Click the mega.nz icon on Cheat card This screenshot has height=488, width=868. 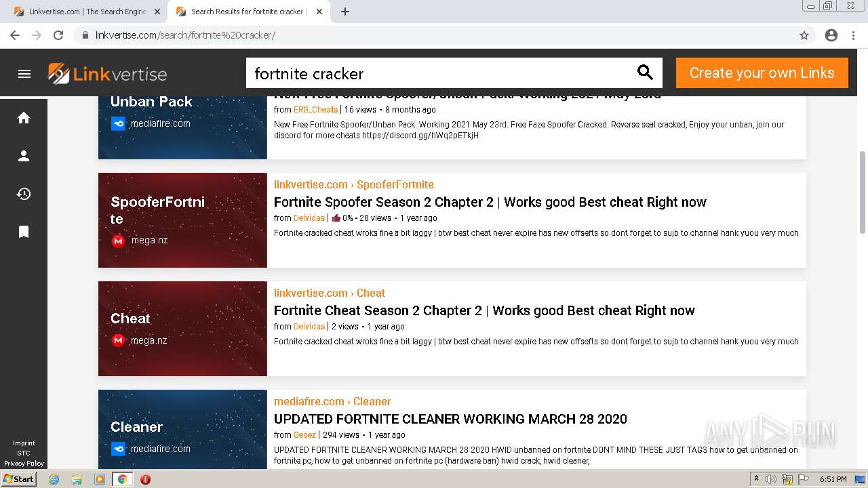click(x=118, y=340)
